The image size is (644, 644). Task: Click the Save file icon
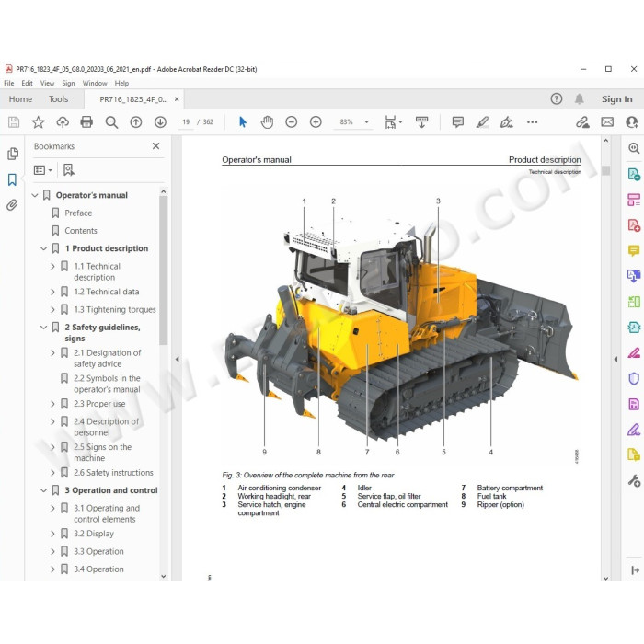pyautogui.click(x=14, y=122)
